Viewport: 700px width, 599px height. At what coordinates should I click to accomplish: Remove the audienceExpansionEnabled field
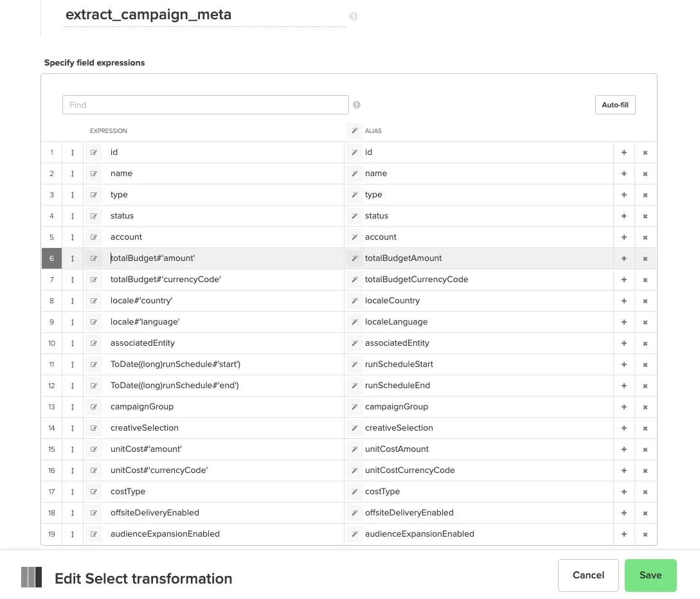(x=645, y=534)
